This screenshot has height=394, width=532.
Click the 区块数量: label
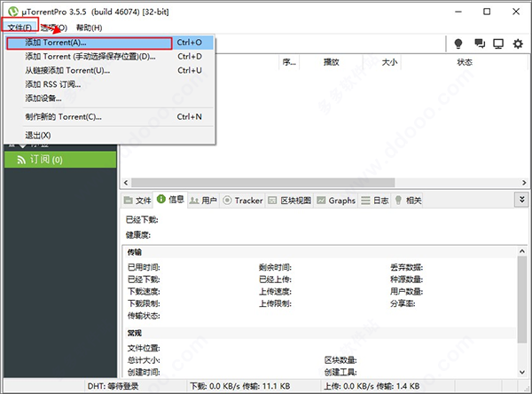[340, 360]
